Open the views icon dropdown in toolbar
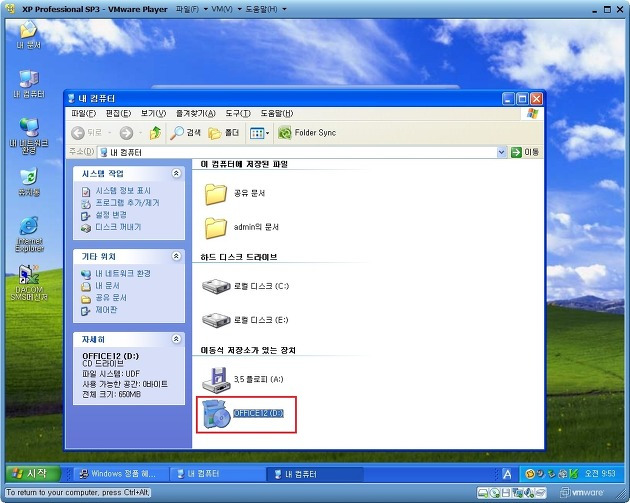Image resolution: width=630 pixels, height=503 pixels. (x=259, y=133)
